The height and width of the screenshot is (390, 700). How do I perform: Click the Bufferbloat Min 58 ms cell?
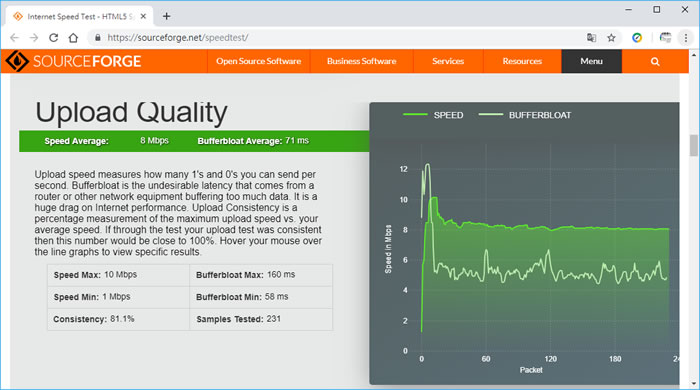pyautogui.click(x=261, y=297)
